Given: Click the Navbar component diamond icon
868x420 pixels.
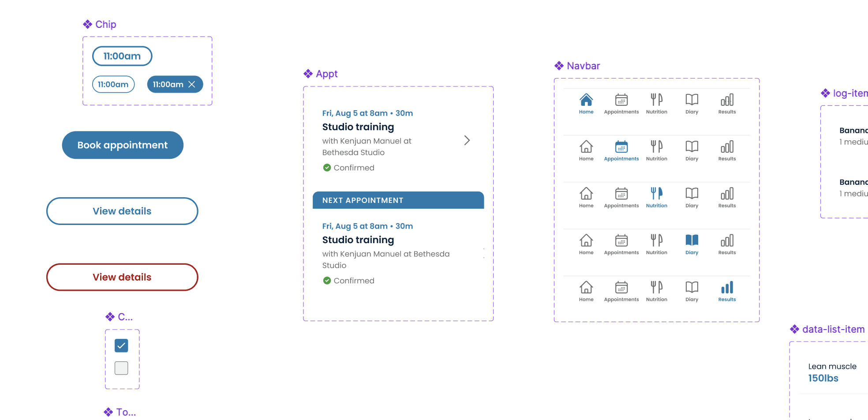Looking at the screenshot, I should (x=559, y=66).
